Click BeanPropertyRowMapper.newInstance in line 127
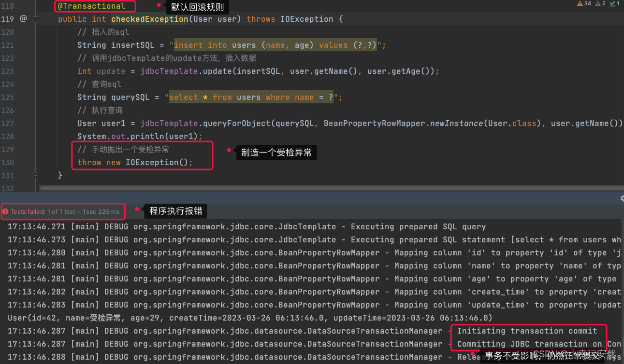Image resolution: width=624 pixels, height=364 pixels. (x=403, y=124)
